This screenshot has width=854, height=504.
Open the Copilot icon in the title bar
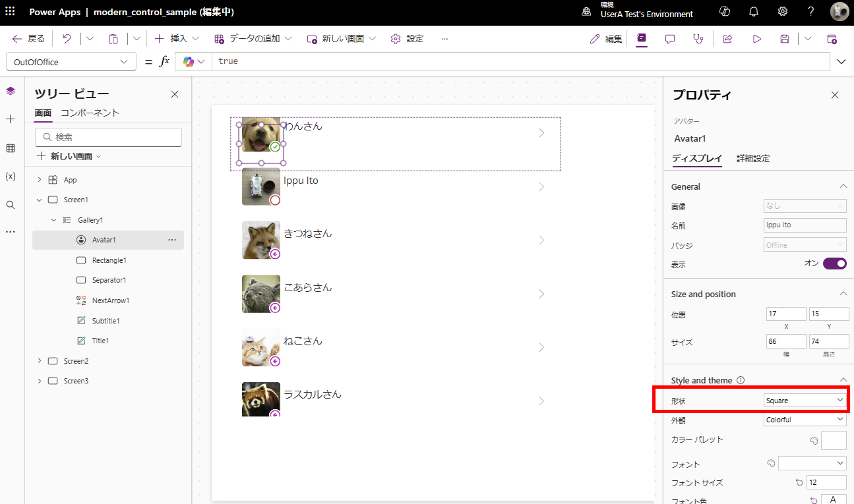point(724,12)
